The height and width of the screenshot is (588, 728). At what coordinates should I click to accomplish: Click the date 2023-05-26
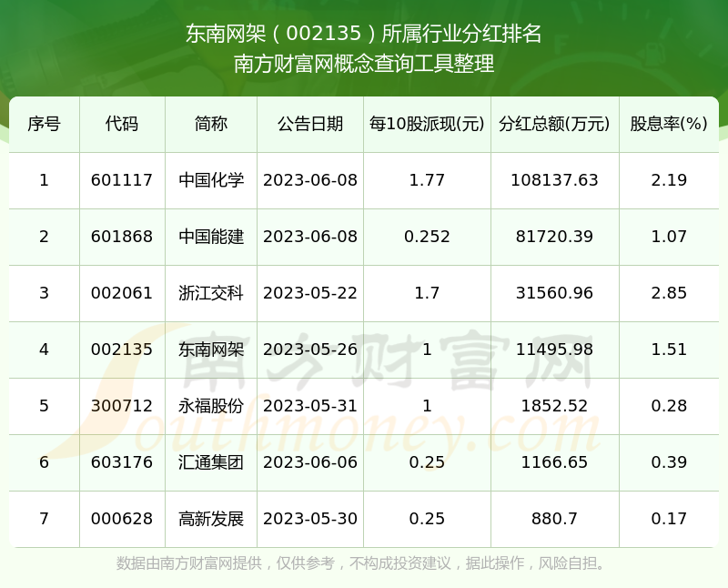(x=310, y=350)
